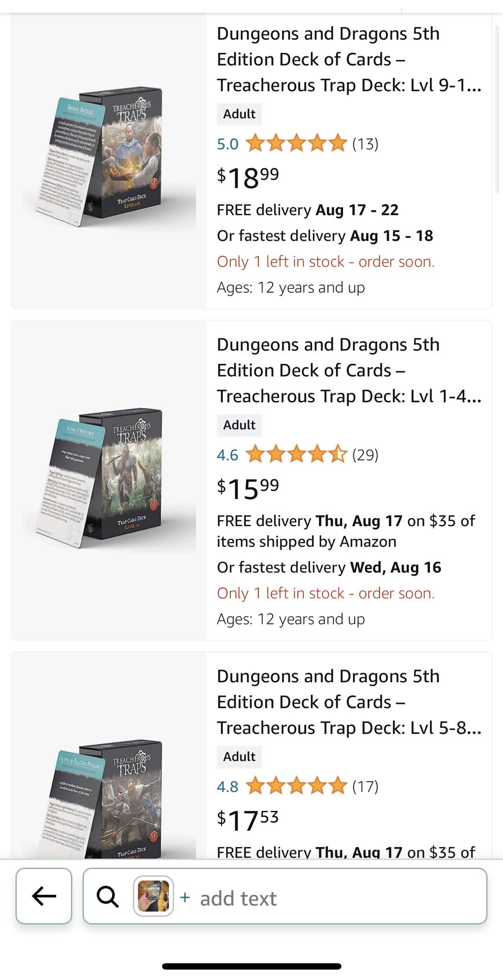This screenshot has height=980, width=503.
Task: Click the 5.0 rating value on the first product
Action: pos(227,144)
